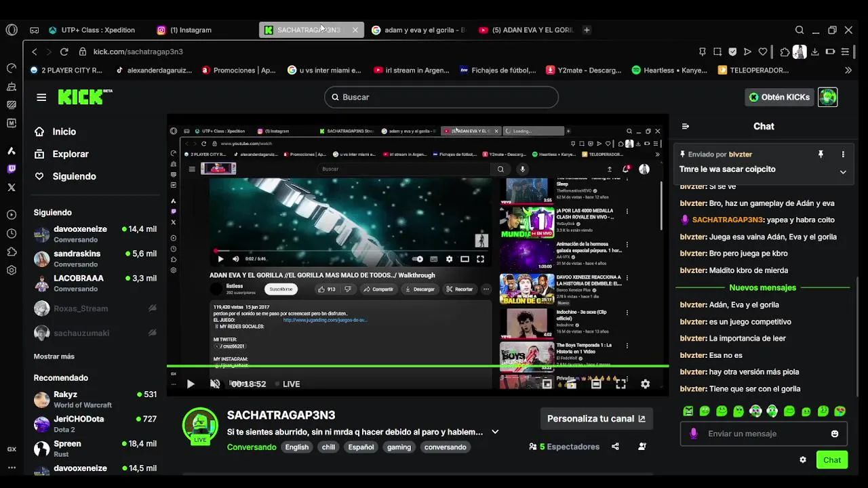The image size is (868, 488).
Task: Open sandraskins channel in following list
Action: (95, 259)
